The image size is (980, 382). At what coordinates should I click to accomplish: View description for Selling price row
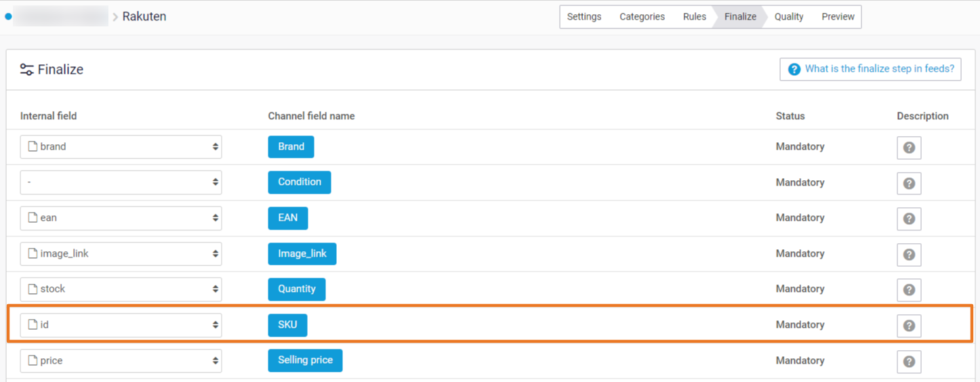pos(909,362)
